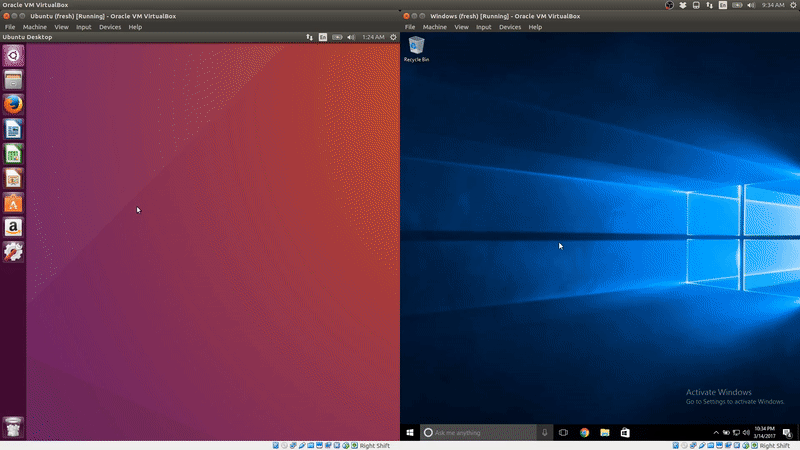The width and height of the screenshot is (800, 450).
Task: Open Input menu of Windows VM window
Action: click(484, 27)
